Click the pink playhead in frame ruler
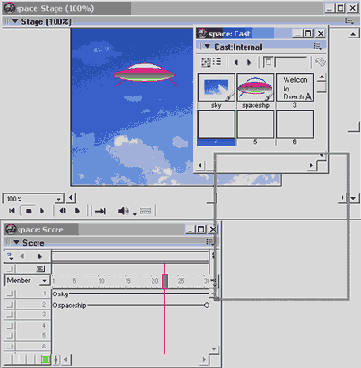361x368 pixels. click(165, 281)
